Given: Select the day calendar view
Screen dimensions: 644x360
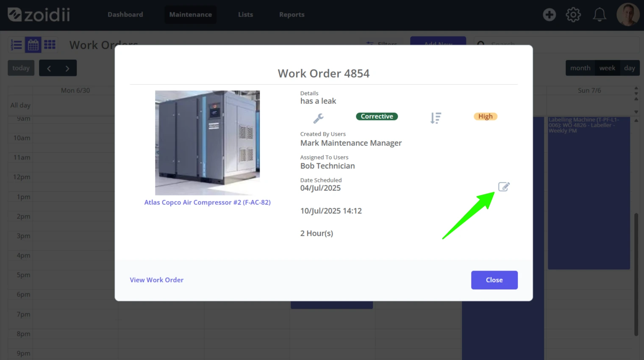Looking at the screenshot, I should point(630,68).
